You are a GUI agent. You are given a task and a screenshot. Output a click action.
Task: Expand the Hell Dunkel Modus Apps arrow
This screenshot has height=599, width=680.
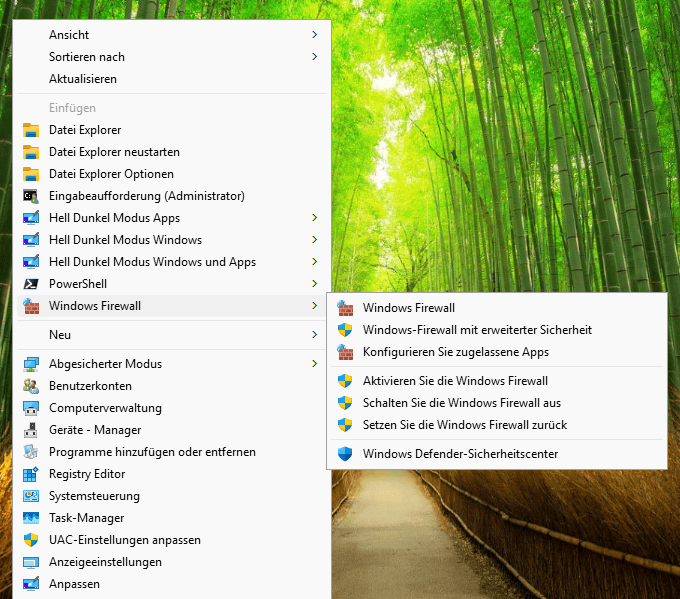(315, 218)
